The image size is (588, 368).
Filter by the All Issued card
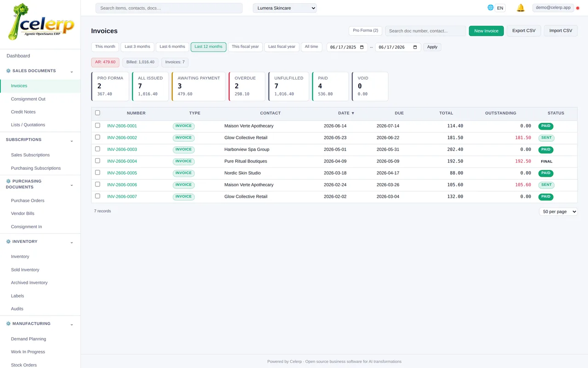click(x=150, y=86)
